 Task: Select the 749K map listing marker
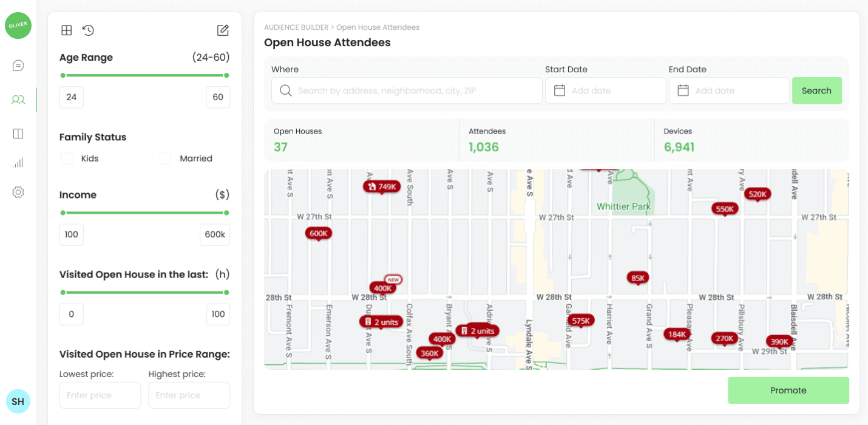point(382,186)
